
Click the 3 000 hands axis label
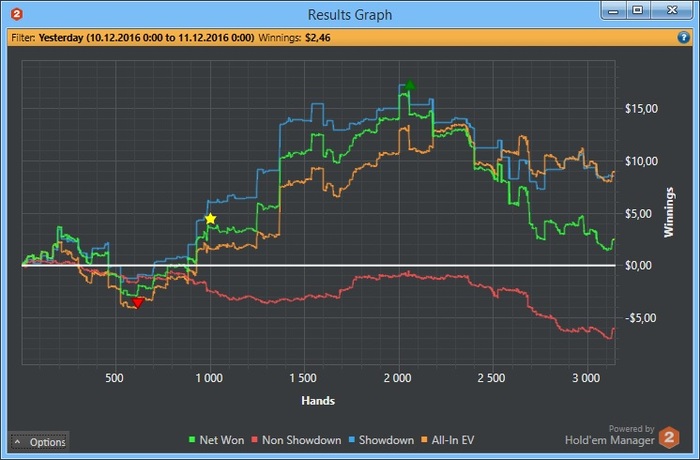click(586, 378)
